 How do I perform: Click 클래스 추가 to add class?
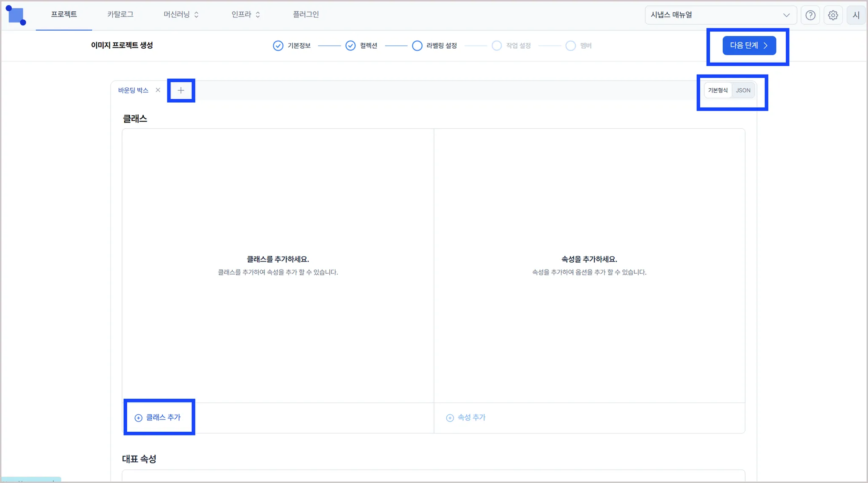click(158, 417)
